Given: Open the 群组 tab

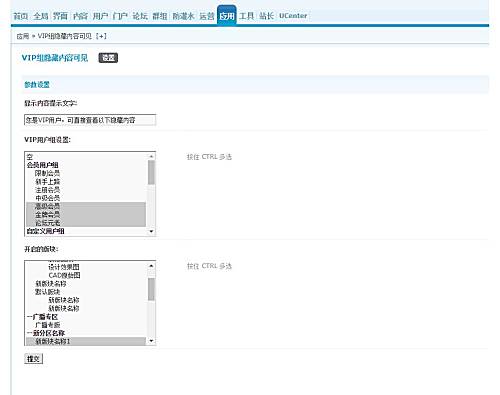Looking at the screenshot, I should pos(160,16).
